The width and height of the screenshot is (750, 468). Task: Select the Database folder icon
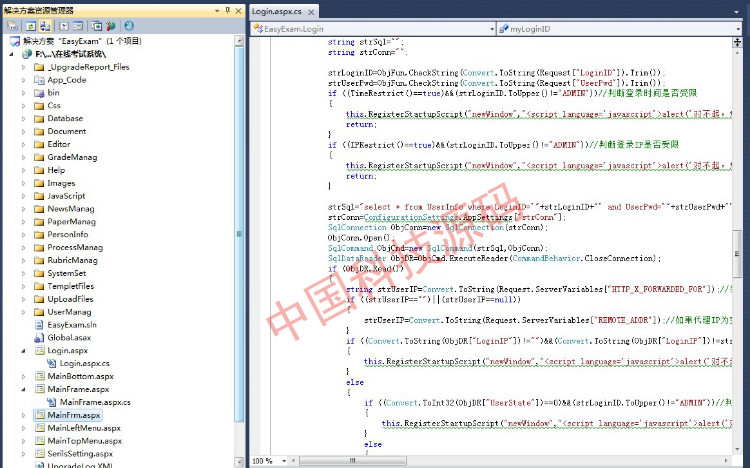coord(39,119)
